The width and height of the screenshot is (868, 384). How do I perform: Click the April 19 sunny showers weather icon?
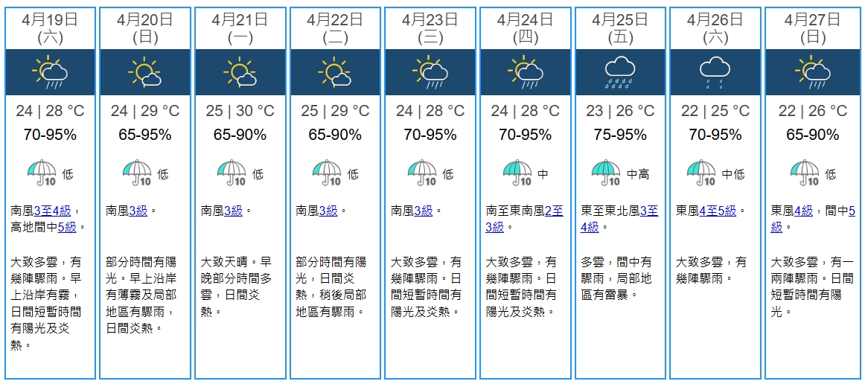[x=50, y=72]
